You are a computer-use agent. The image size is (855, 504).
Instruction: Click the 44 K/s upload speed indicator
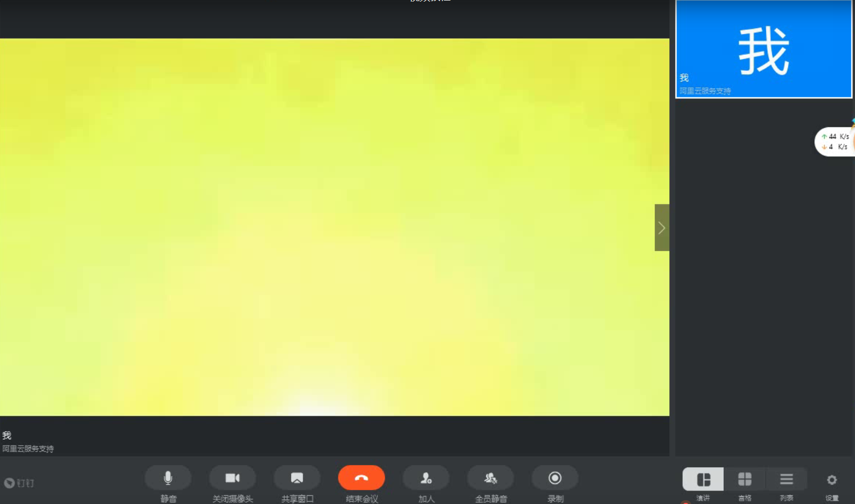(x=835, y=137)
